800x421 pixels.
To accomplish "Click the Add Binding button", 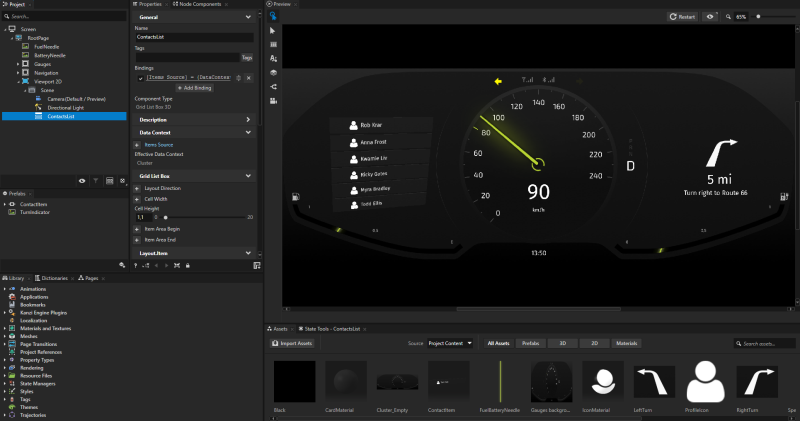I will 195,88.
